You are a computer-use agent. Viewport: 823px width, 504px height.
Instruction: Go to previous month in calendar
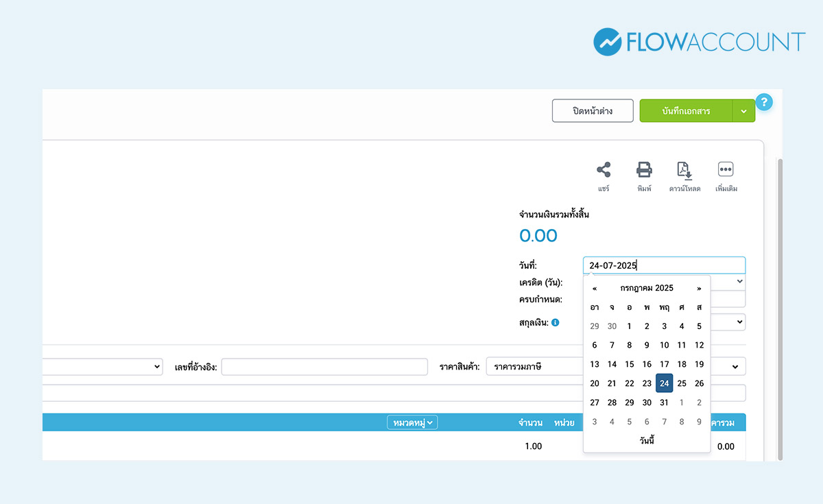[595, 288]
